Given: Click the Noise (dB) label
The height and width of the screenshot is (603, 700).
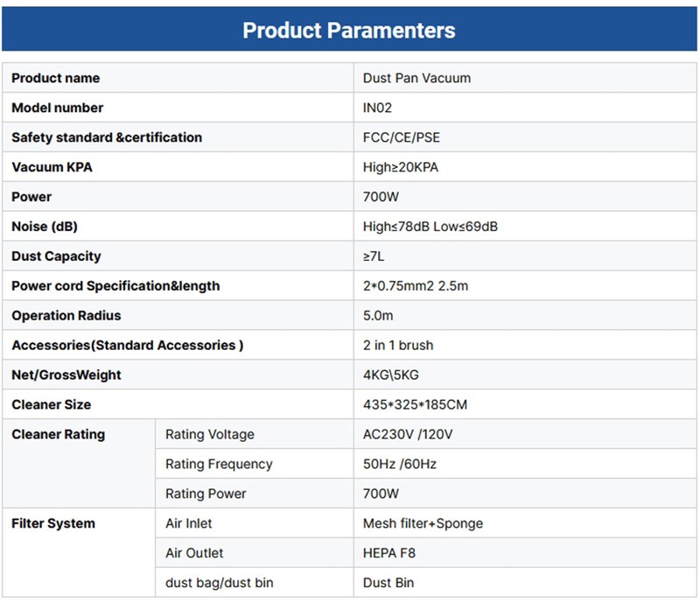Looking at the screenshot, I should 45,227.
